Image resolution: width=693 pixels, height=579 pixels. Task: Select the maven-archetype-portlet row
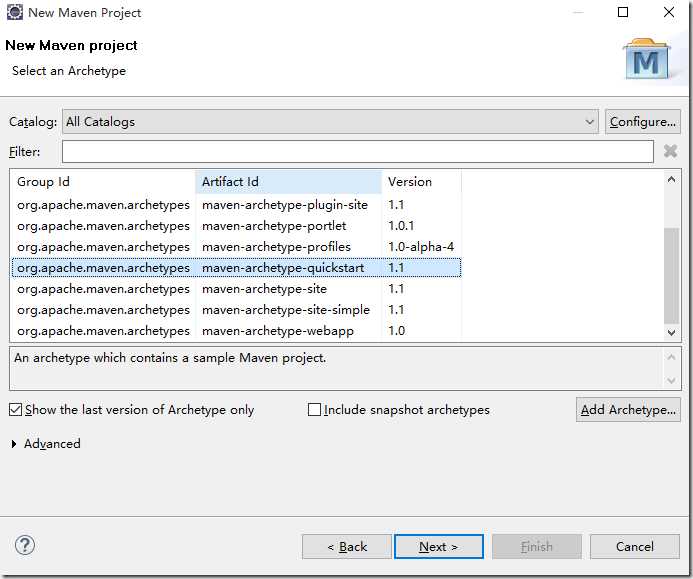click(272, 226)
